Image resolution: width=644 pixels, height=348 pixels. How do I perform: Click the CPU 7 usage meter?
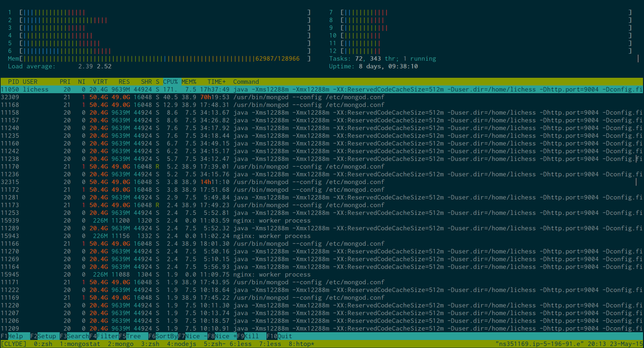click(480, 12)
